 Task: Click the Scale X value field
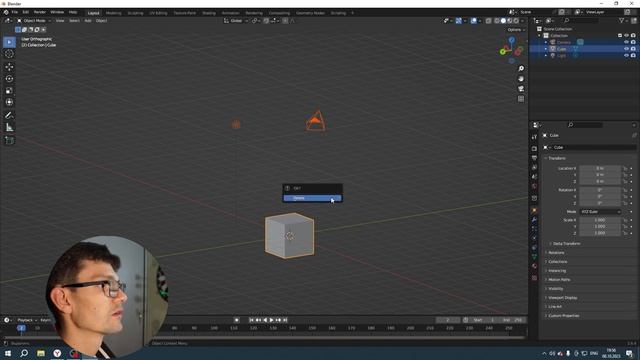coord(600,220)
